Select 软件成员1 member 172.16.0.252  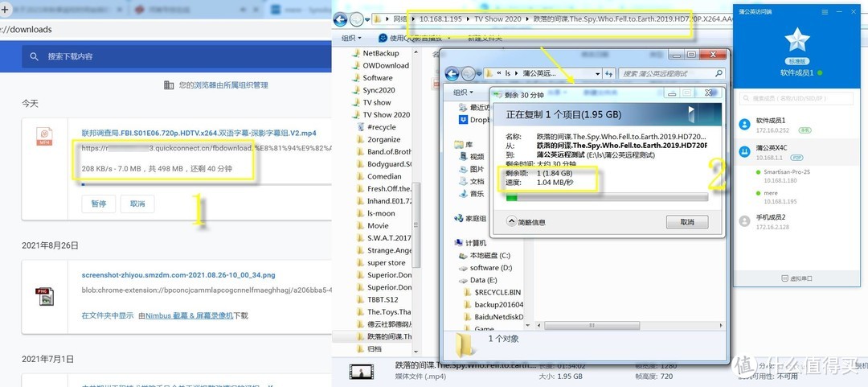point(797,124)
